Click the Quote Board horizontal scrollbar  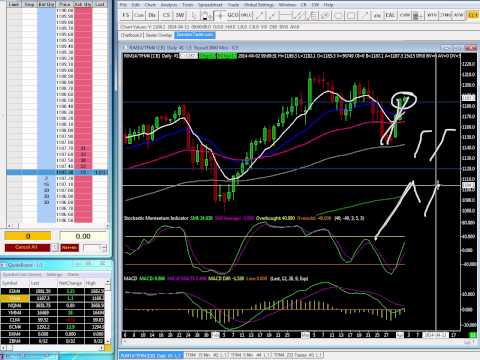[x=53, y=348]
